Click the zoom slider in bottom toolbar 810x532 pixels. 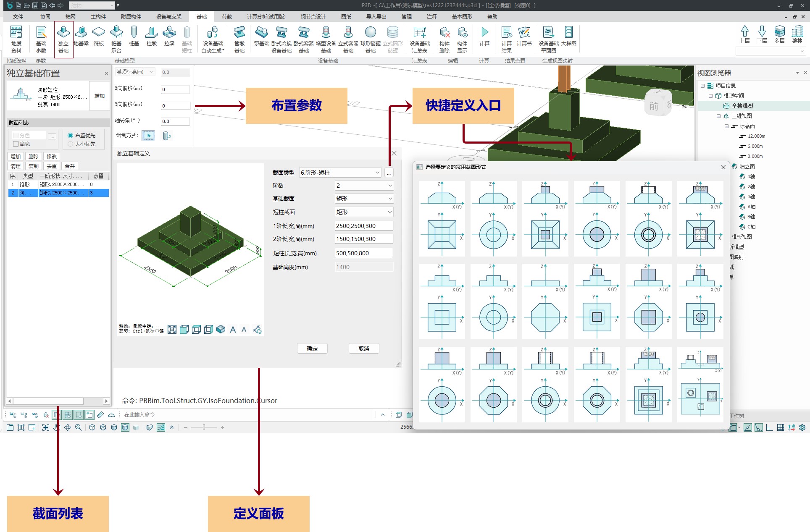[x=204, y=427]
